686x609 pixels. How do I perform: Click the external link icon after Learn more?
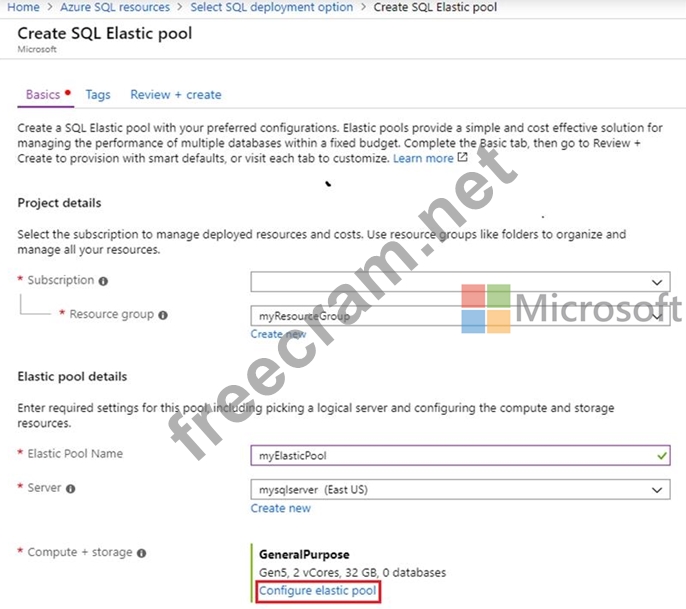463,157
